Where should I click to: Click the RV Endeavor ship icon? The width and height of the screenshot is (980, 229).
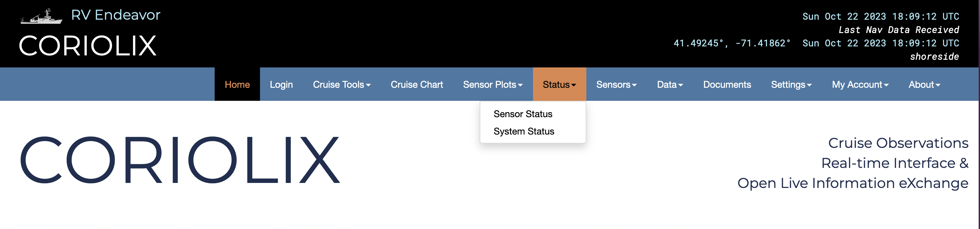pyautogui.click(x=41, y=17)
